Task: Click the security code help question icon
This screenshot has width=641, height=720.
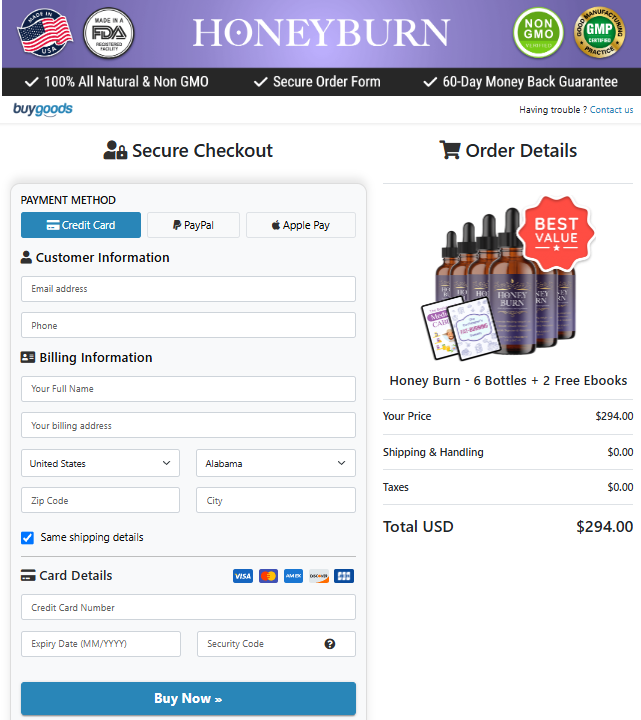Action: [330, 644]
